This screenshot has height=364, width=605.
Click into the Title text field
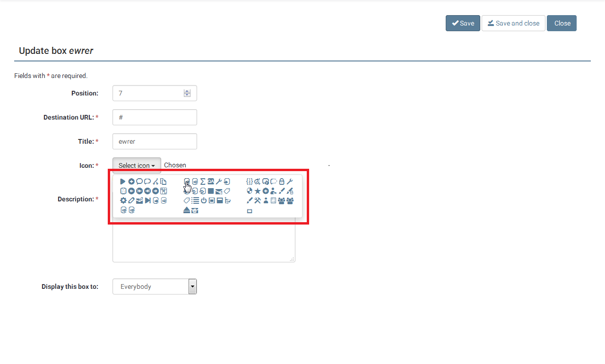click(x=155, y=141)
